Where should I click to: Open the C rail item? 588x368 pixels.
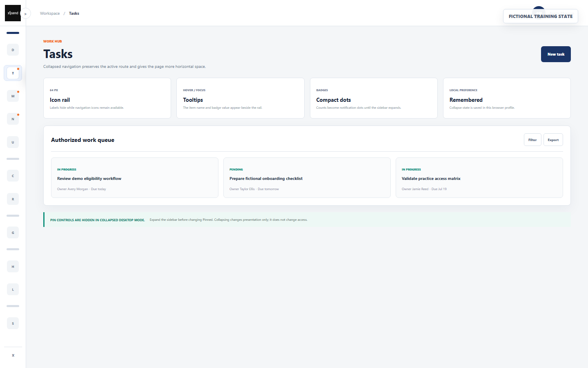click(x=13, y=176)
